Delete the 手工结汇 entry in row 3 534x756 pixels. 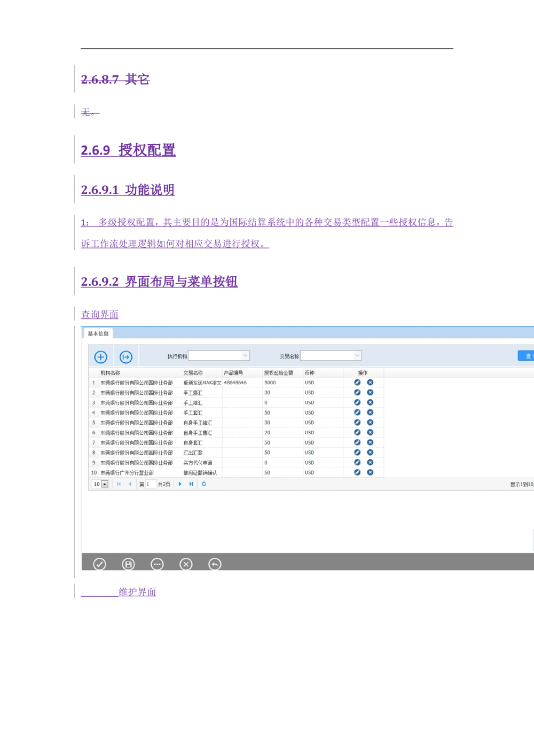(370, 402)
